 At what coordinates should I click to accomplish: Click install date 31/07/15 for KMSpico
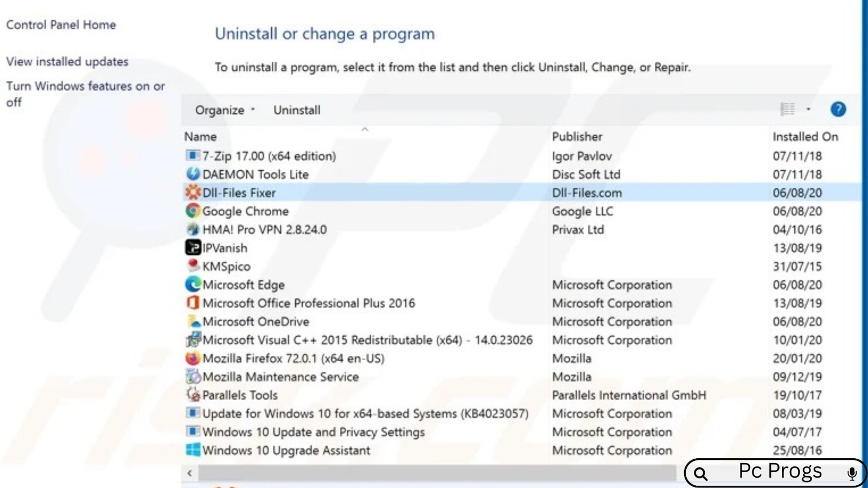point(797,266)
